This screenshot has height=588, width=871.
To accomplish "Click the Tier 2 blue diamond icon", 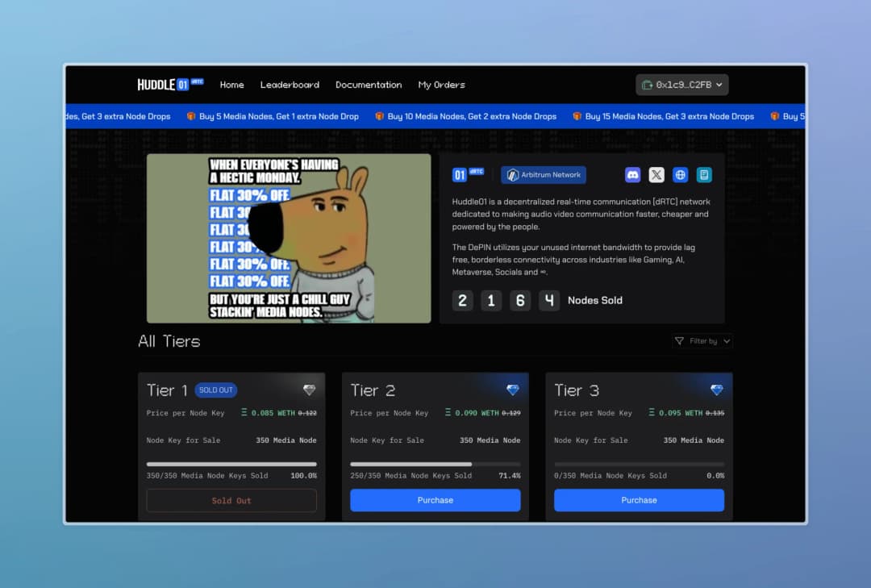I will click(513, 390).
